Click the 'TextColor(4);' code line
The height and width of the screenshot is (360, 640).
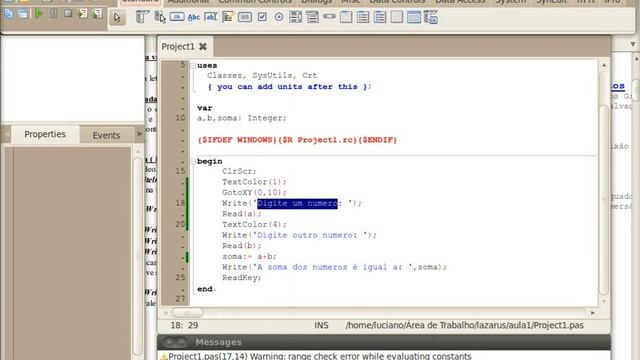tap(254, 224)
